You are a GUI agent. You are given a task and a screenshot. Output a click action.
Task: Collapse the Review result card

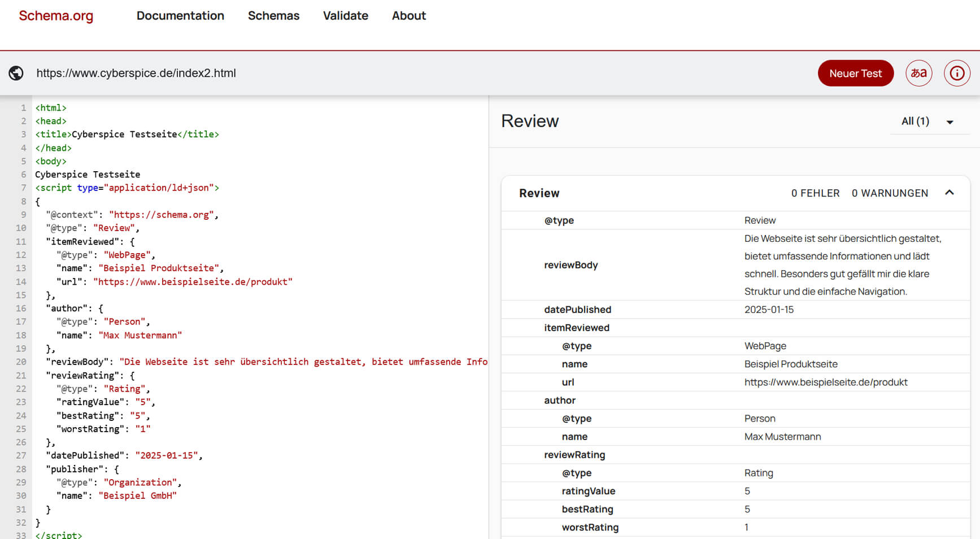coord(949,193)
